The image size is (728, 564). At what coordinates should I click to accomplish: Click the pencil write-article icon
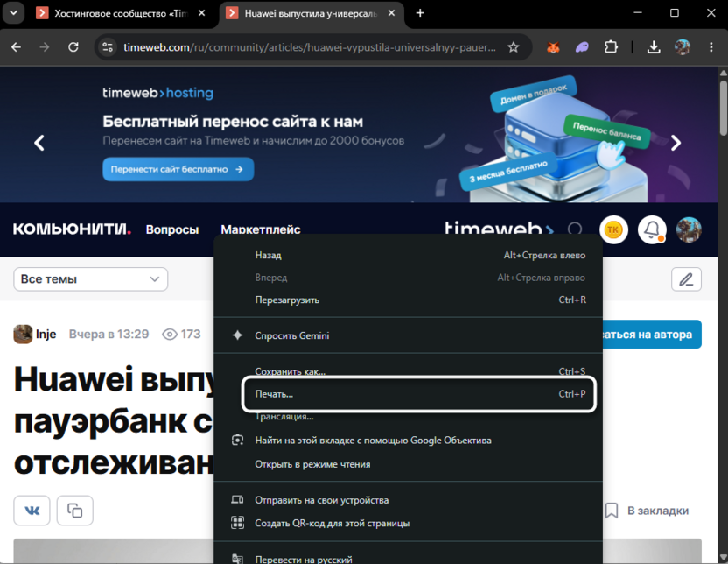point(686,279)
